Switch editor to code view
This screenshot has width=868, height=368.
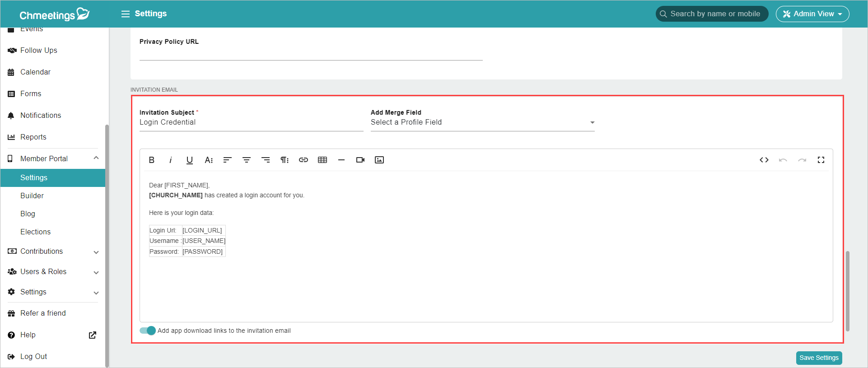click(x=764, y=160)
